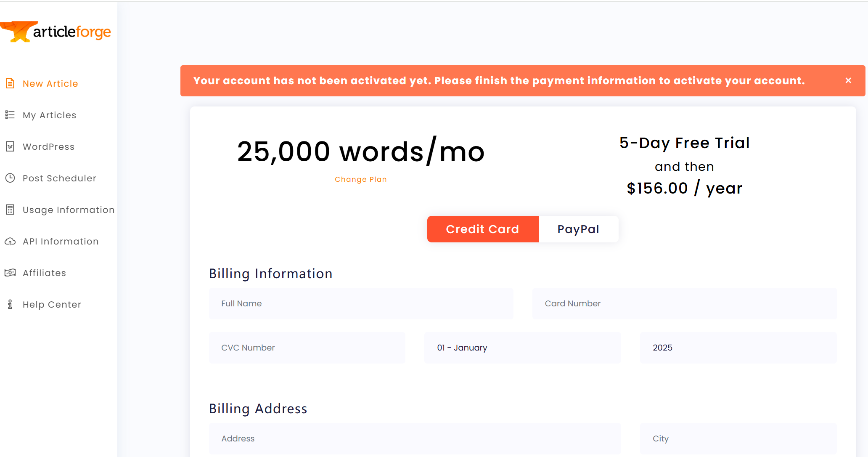Viewport: 868px width, 457px height.
Task: Click the Usage Information calculator icon
Action: pos(10,210)
